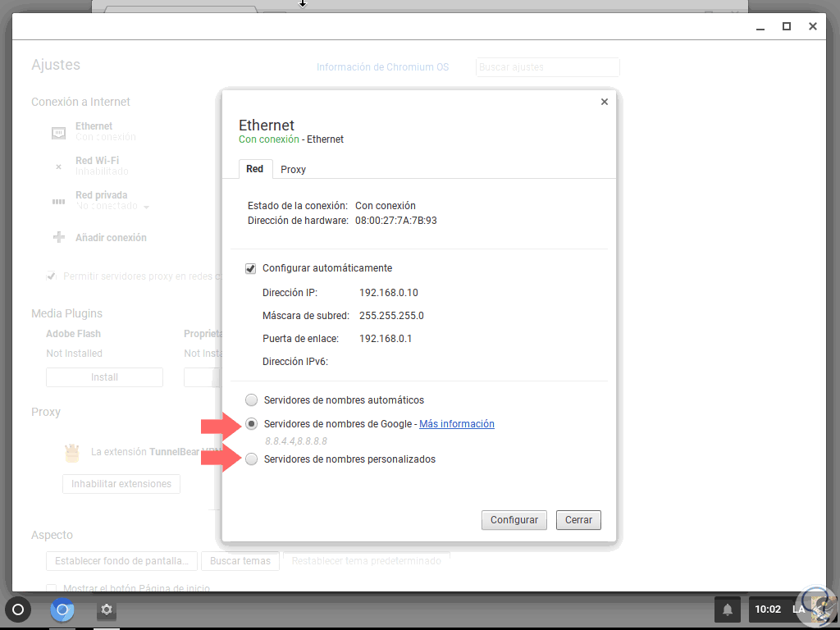Viewport: 840px width, 630px height.
Task: Click Establecer fondo de pantalla button
Action: [x=121, y=561]
